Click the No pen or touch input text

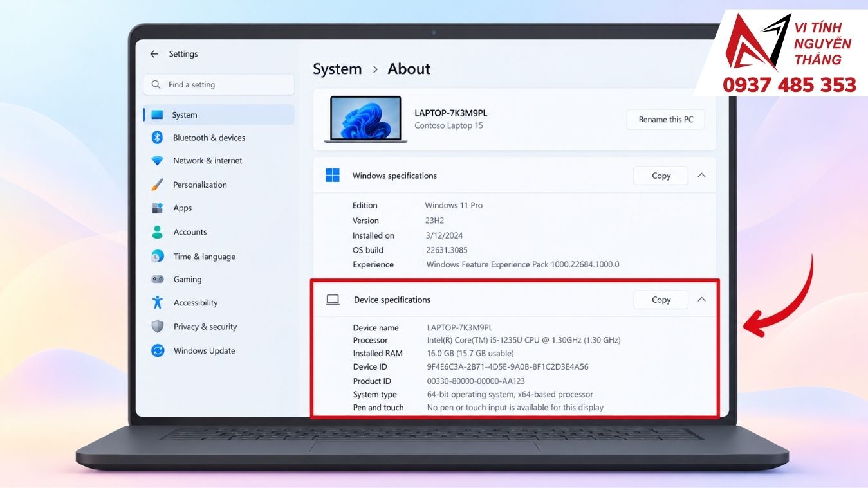tap(515, 408)
